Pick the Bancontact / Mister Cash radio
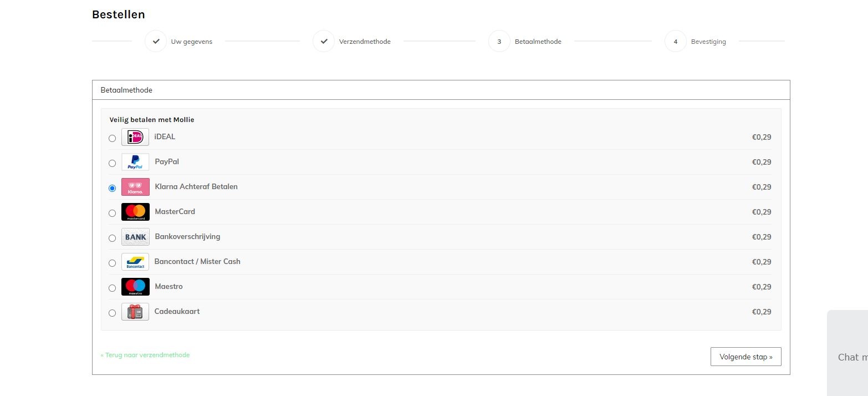The height and width of the screenshot is (396, 868). coord(112,263)
